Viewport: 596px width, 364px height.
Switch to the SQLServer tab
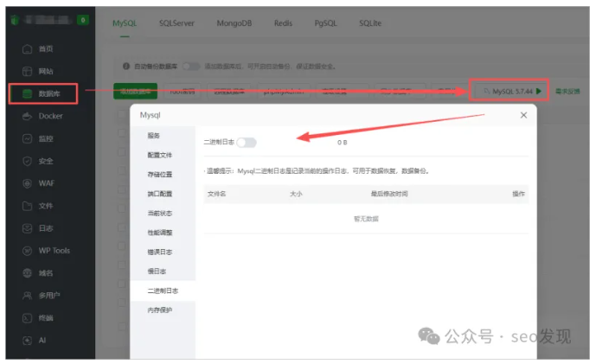tap(176, 23)
